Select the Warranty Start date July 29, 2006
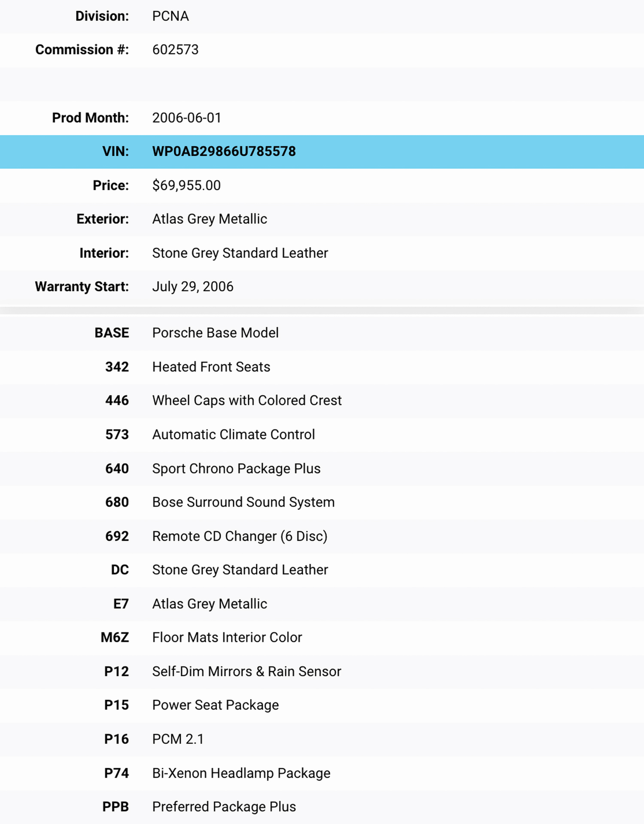644x824 pixels. tap(193, 287)
